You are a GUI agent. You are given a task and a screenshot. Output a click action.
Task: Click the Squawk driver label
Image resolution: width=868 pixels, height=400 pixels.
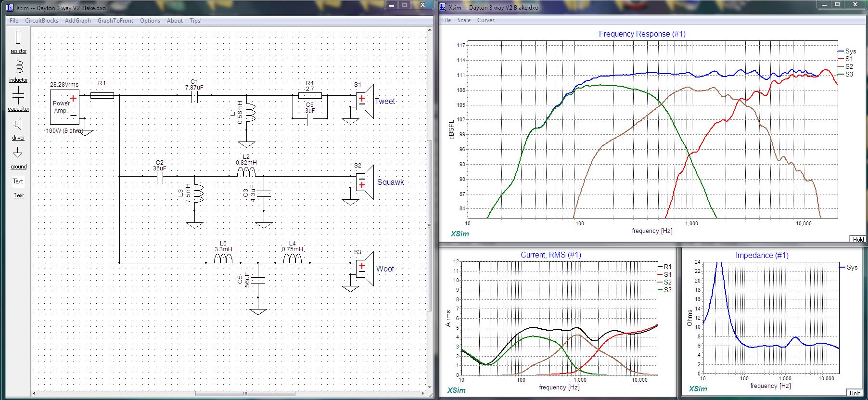[390, 182]
